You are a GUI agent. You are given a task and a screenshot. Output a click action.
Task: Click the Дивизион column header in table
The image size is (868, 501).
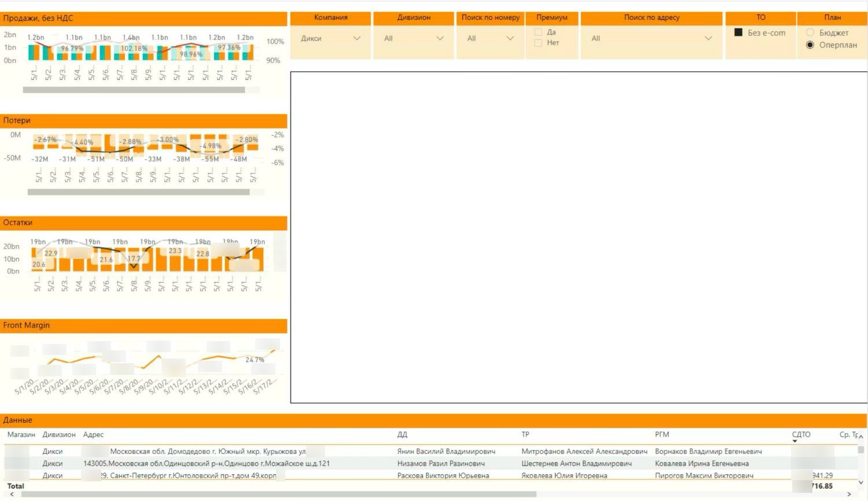[x=59, y=434]
